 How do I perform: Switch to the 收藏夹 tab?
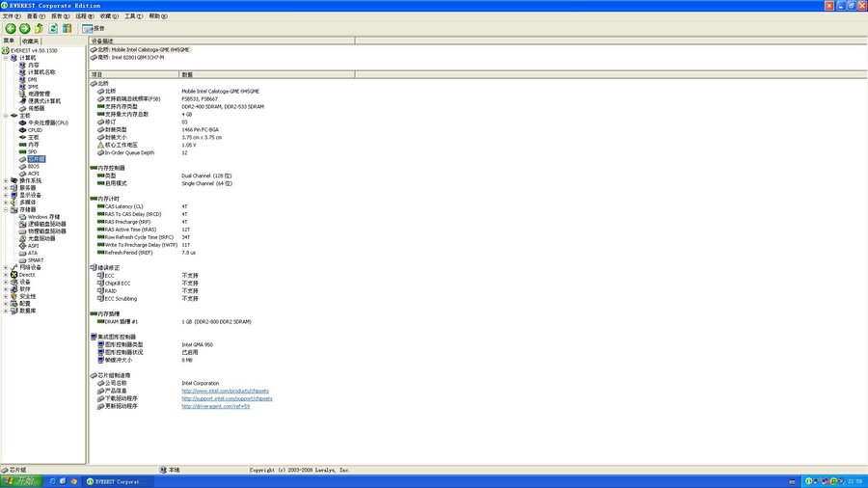coord(30,41)
